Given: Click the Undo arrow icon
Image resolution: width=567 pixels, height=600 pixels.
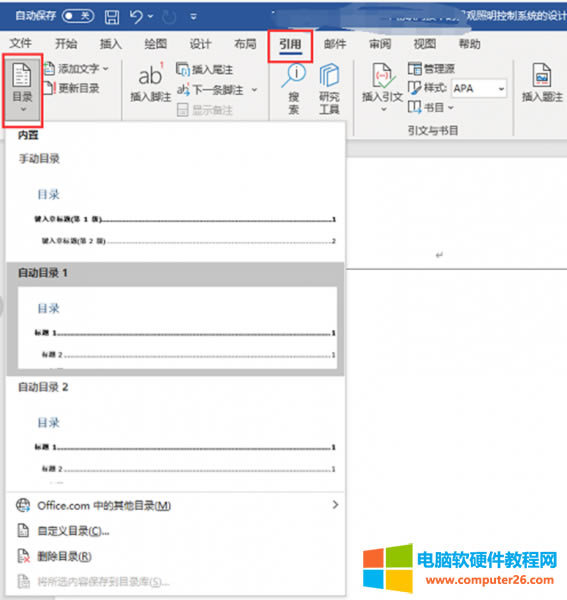Looking at the screenshot, I should (136, 16).
